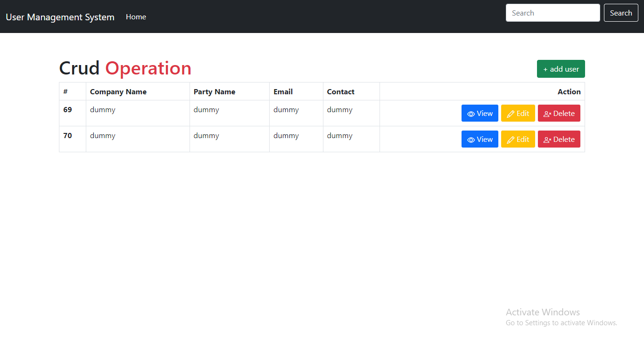
Task: Click the Company Name column header
Action: point(118,92)
